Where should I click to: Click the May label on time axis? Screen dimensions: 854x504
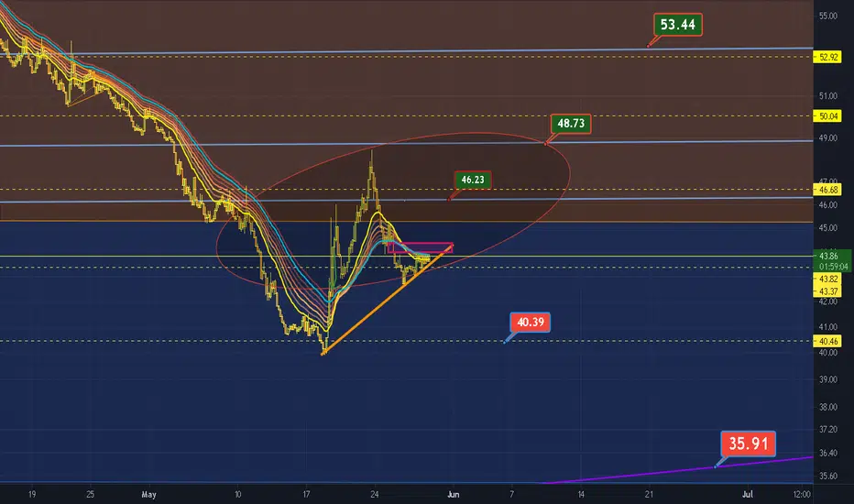tap(148, 495)
